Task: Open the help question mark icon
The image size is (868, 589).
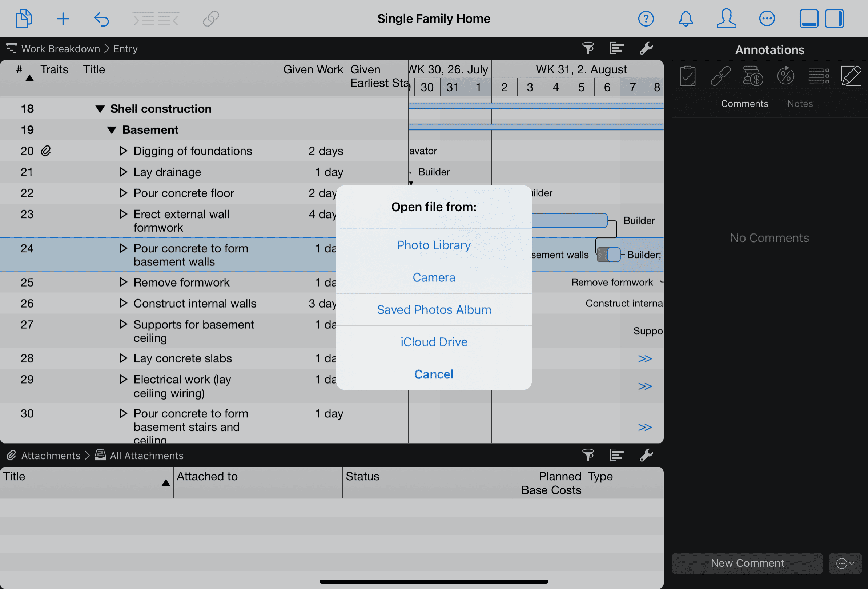Action: click(x=646, y=19)
